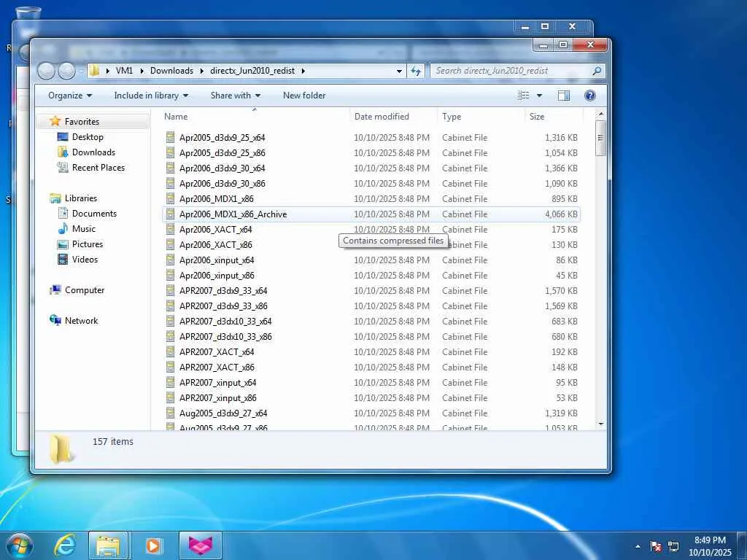Open the Organize dropdown menu
Screen dimensions: 747x560
point(70,96)
